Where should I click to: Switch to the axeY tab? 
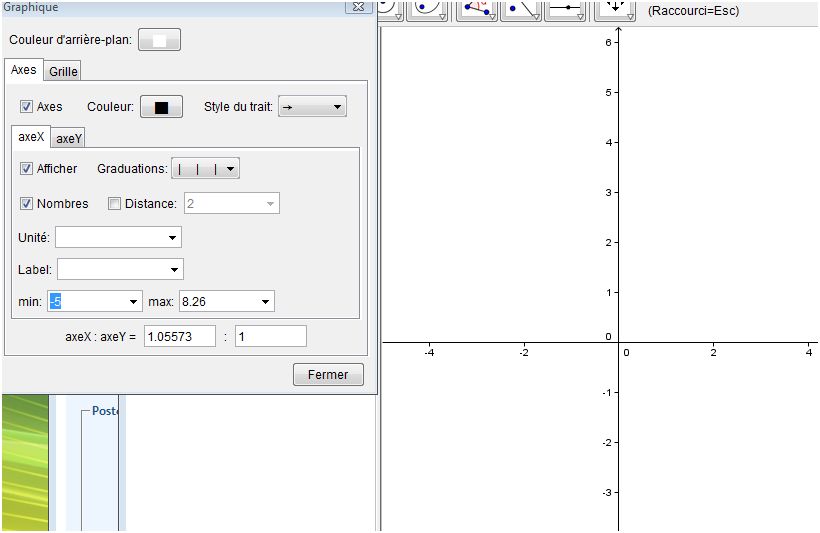[69, 139]
